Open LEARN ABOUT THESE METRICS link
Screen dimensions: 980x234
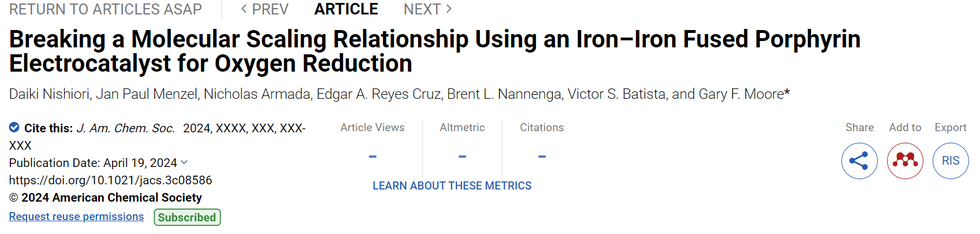(452, 185)
